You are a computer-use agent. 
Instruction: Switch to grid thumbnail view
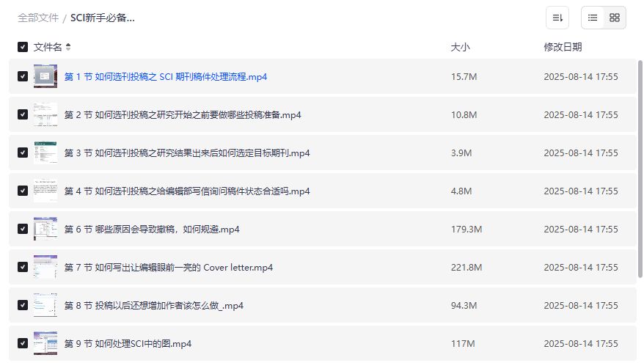(615, 18)
